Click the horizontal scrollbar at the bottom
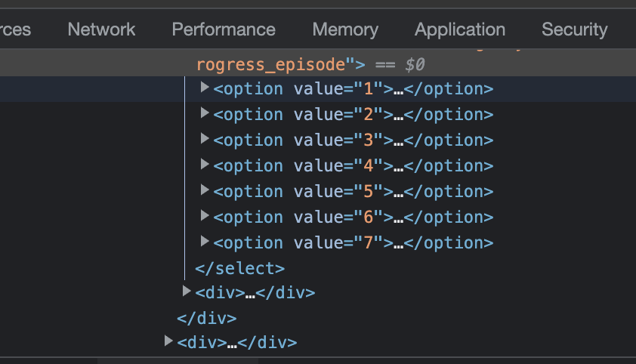636x364 pixels. (x=178, y=361)
